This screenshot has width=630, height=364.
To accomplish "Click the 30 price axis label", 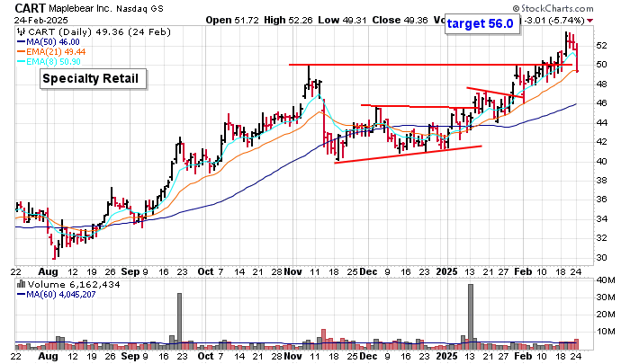I will pos(601,257).
